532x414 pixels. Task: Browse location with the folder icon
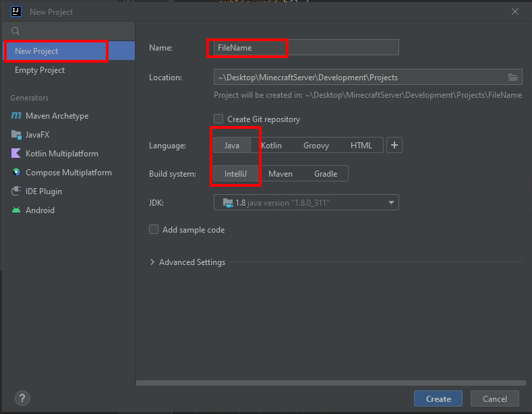[513, 78]
